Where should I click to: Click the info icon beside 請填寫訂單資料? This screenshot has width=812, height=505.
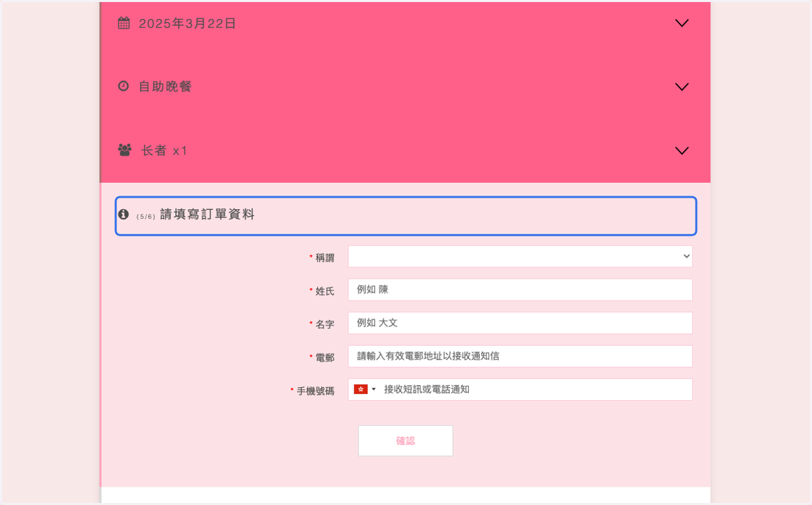pos(123,214)
